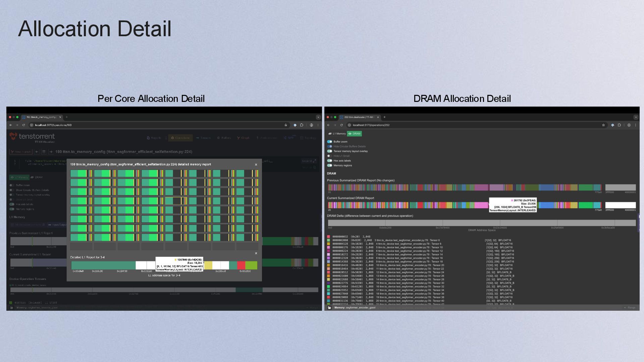Disable Tensor memory layout overlay in DRAM view

tap(330, 151)
